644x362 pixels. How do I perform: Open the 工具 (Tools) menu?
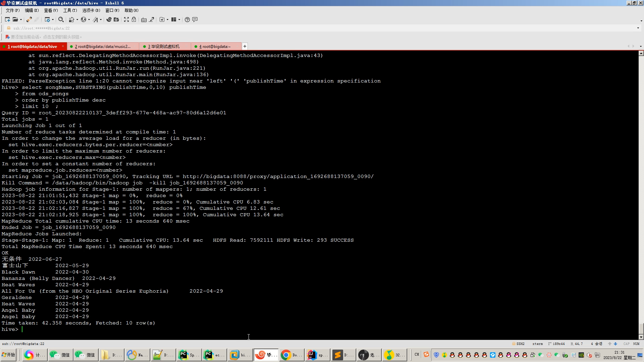[x=70, y=10]
